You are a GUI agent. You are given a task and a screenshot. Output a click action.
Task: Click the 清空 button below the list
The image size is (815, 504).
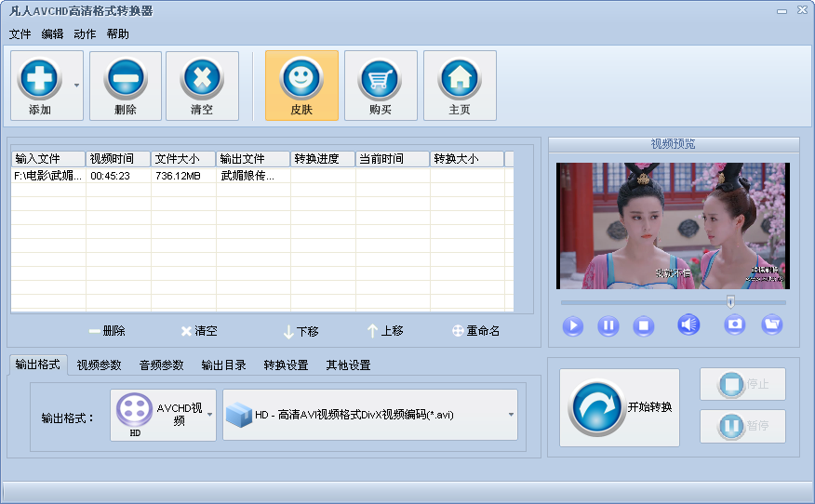coord(199,331)
